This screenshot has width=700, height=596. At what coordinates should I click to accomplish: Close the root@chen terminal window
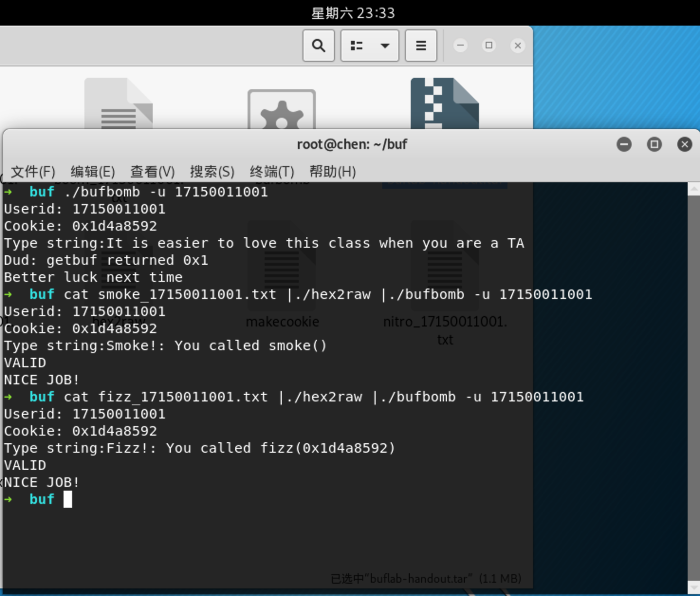pyautogui.click(x=685, y=144)
